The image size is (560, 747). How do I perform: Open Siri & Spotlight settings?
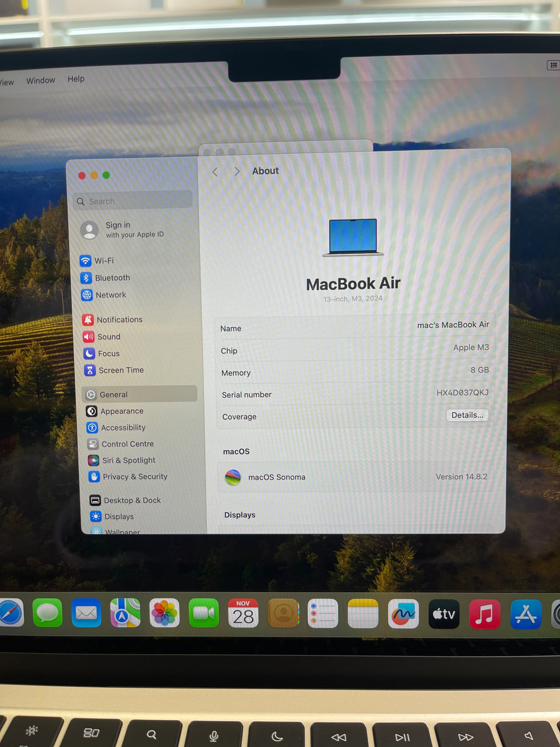click(x=122, y=460)
